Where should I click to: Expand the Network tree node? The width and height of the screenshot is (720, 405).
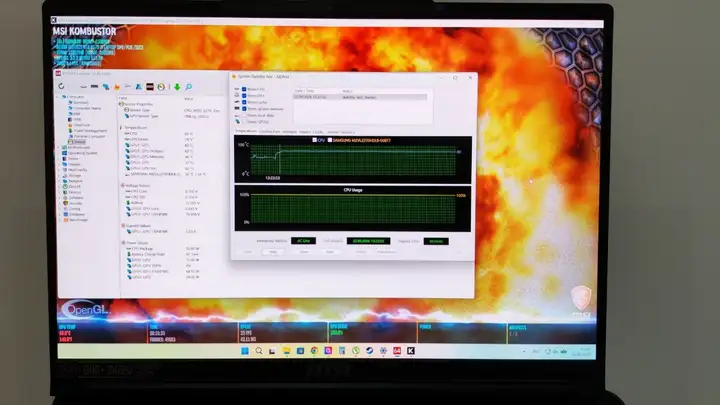(x=59, y=181)
